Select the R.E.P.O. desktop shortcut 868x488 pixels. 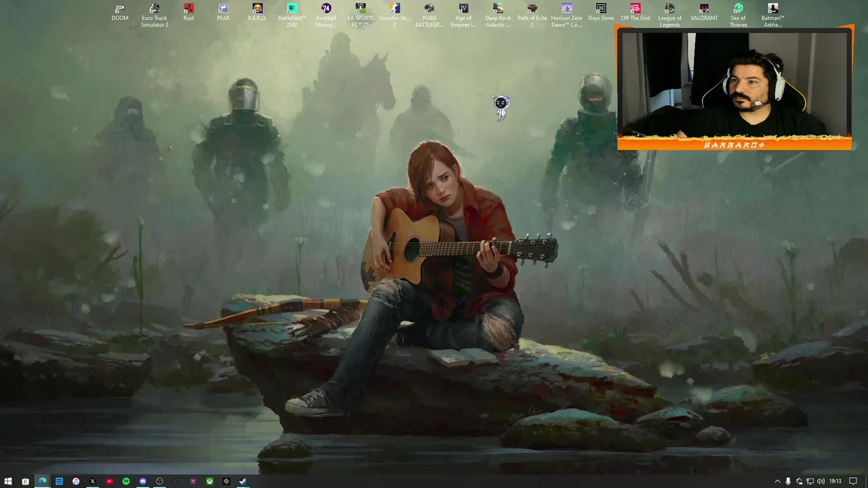(258, 12)
